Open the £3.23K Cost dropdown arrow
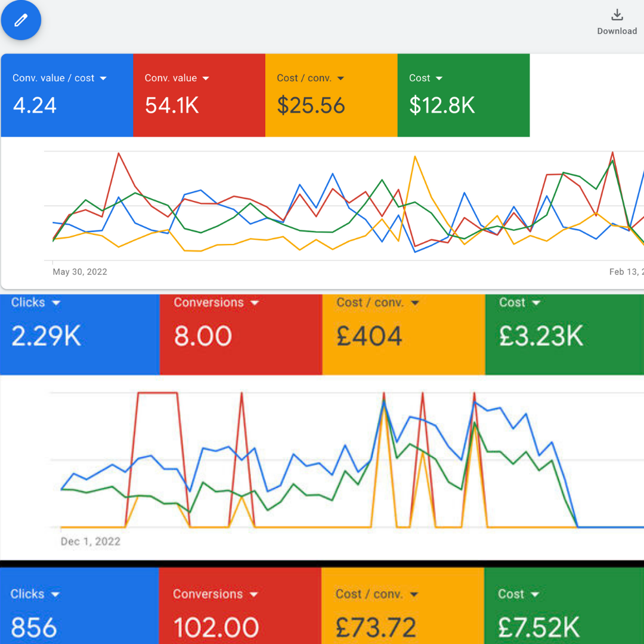Screen dimensions: 644x644 (536, 303)
